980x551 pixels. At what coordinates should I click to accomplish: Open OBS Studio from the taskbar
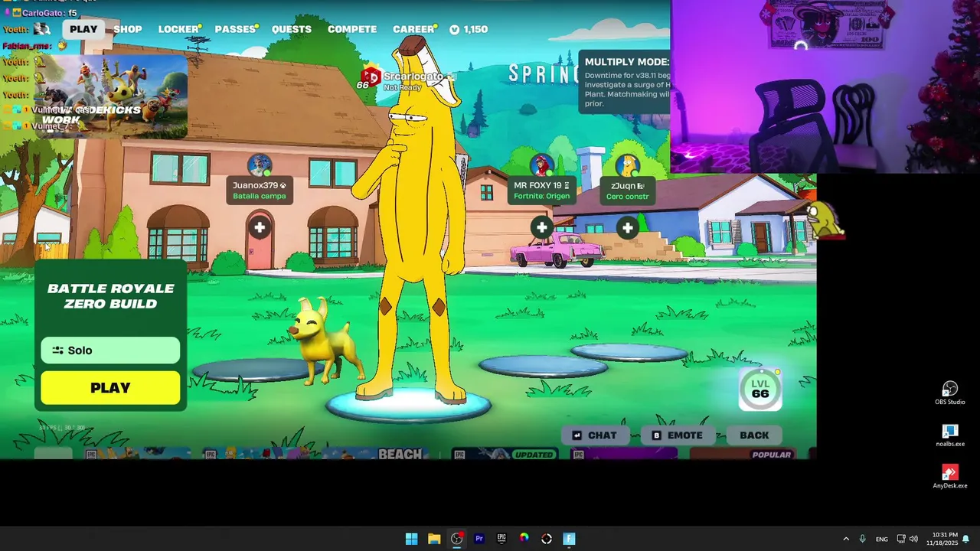(457, 539)
